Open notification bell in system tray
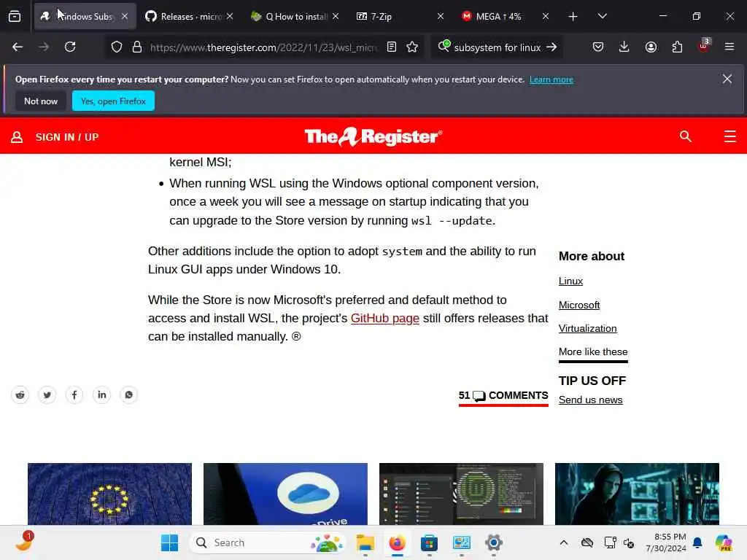 [x=697, y=542]
